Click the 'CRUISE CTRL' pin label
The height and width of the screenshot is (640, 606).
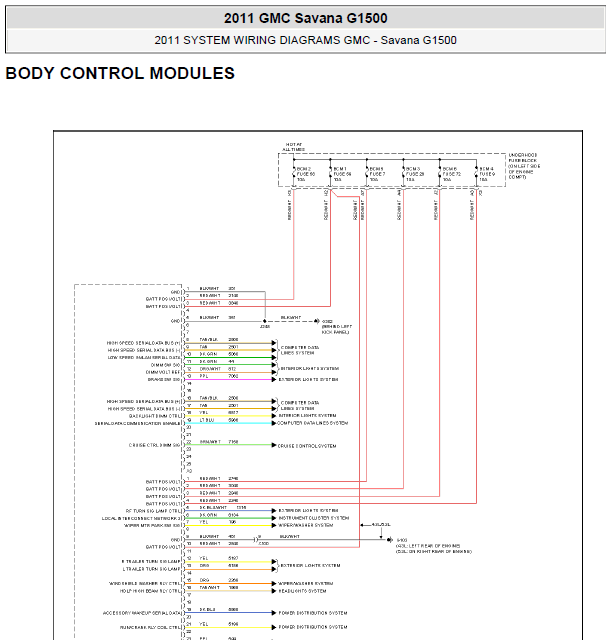154,445
